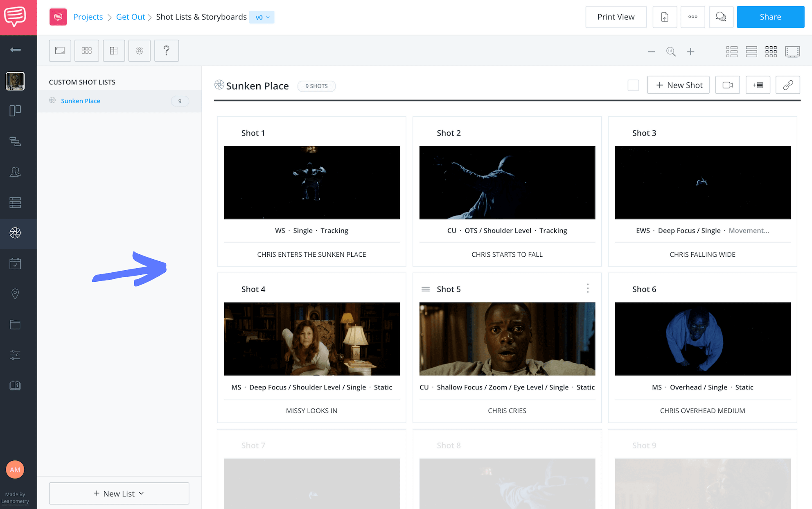Reset zoom with the magnifier icon

671,52
